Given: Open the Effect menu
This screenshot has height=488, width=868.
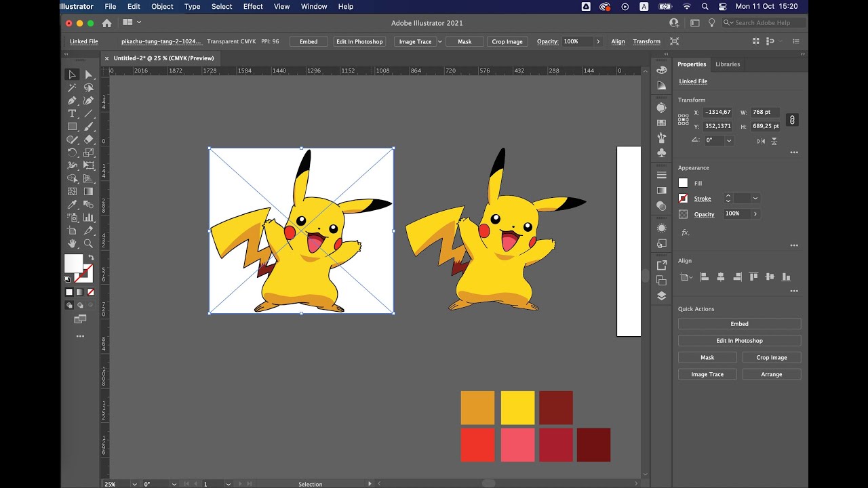Looking at the screenshot, I should click(252, 6).
